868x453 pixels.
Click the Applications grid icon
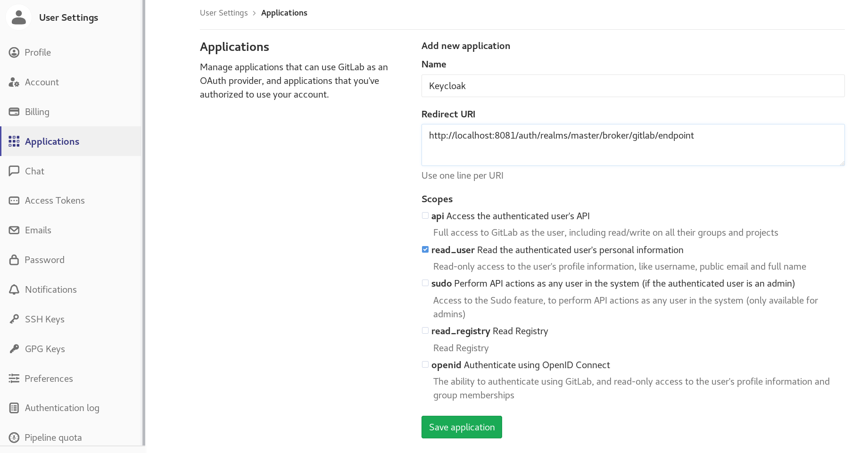14,141
